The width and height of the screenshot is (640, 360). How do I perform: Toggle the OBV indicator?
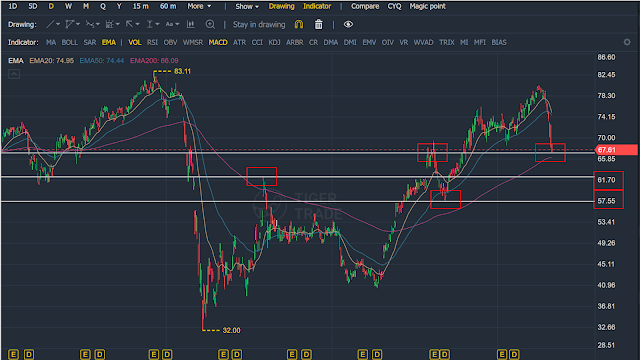click(x=170, y=42)
